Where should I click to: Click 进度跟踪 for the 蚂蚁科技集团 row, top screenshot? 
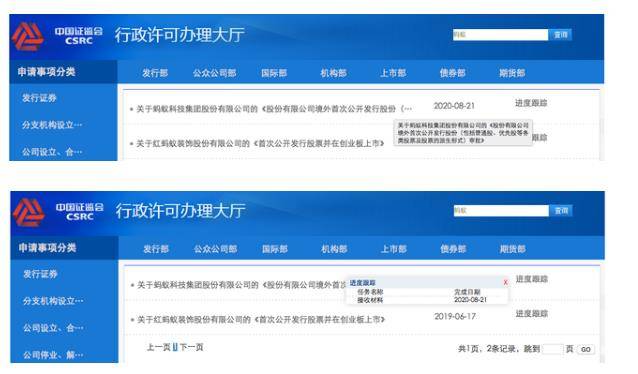tap(531, 103)
